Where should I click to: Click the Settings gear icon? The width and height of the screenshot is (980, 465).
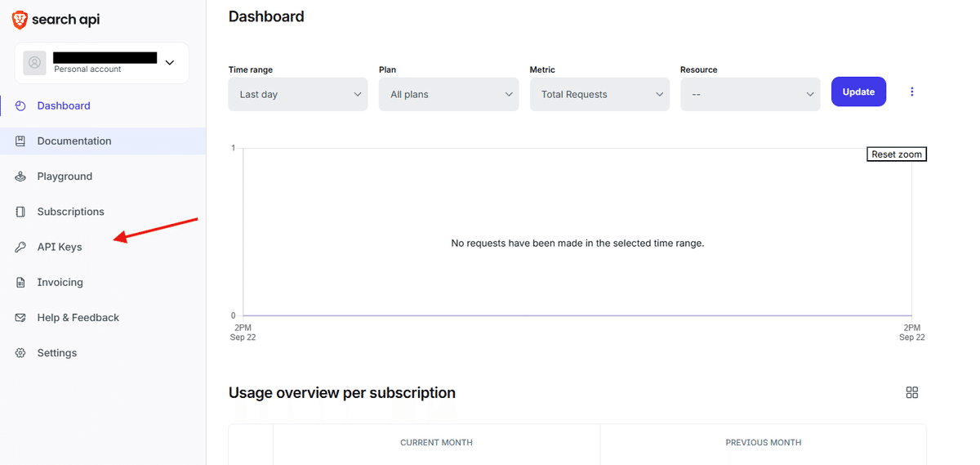20,353
